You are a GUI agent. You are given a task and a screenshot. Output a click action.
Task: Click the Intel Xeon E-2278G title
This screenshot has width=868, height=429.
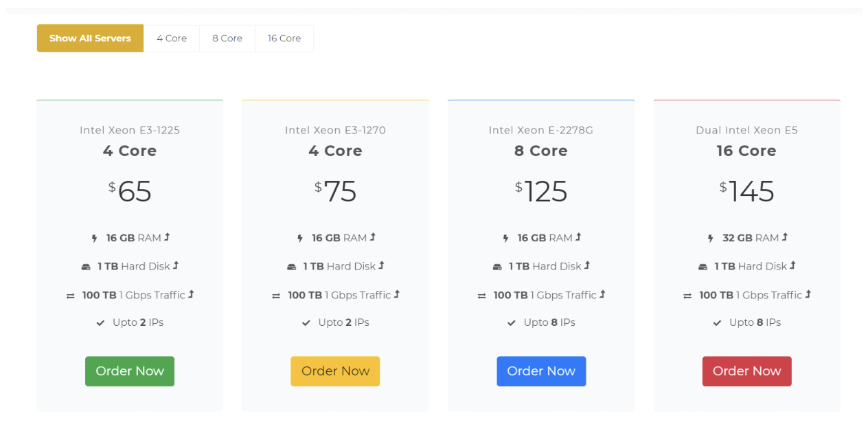coord(541,130)
